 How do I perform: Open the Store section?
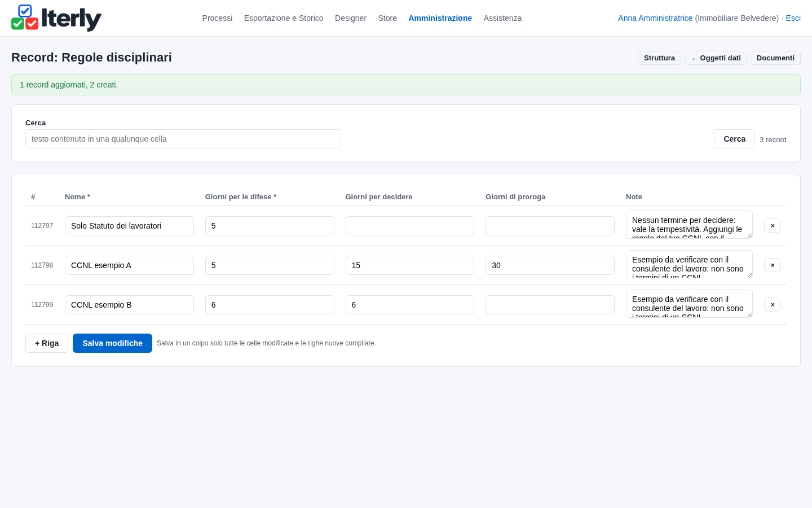coord(387,18)
